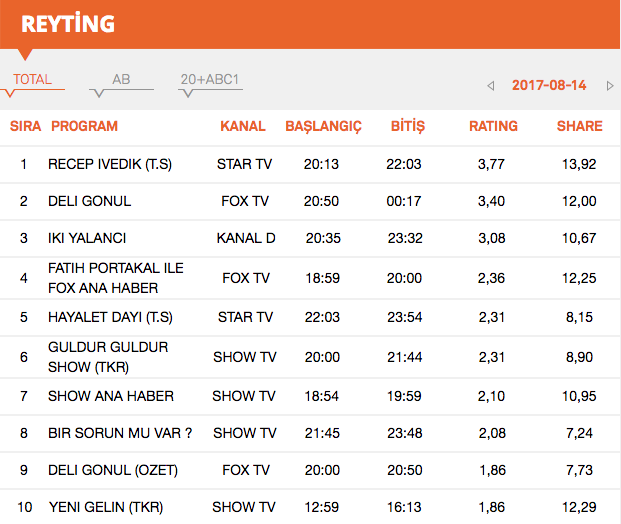Click the previous date arrow
The width and height of the screenshot is (621, 524).
[x=491, y=86]
